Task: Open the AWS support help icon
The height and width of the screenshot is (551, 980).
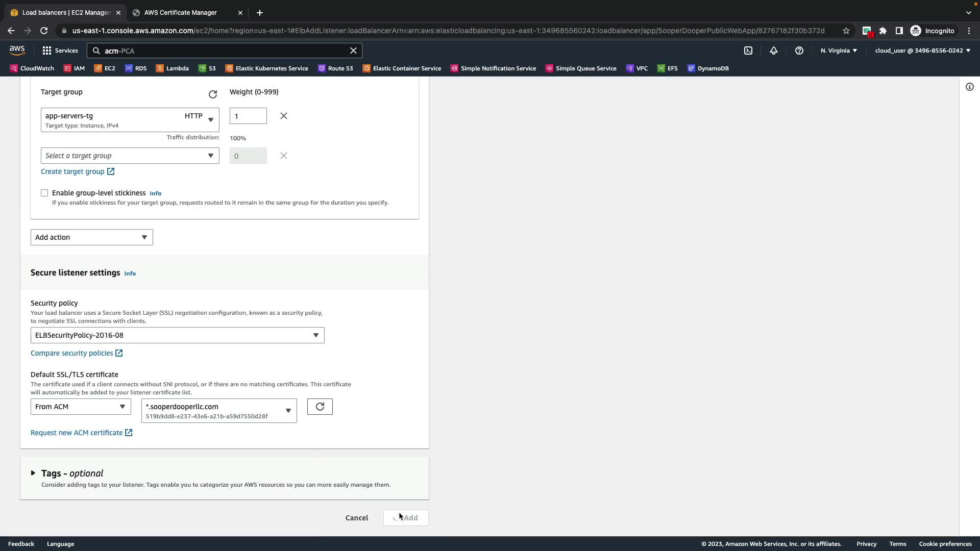Action: [x=799, y=51]
